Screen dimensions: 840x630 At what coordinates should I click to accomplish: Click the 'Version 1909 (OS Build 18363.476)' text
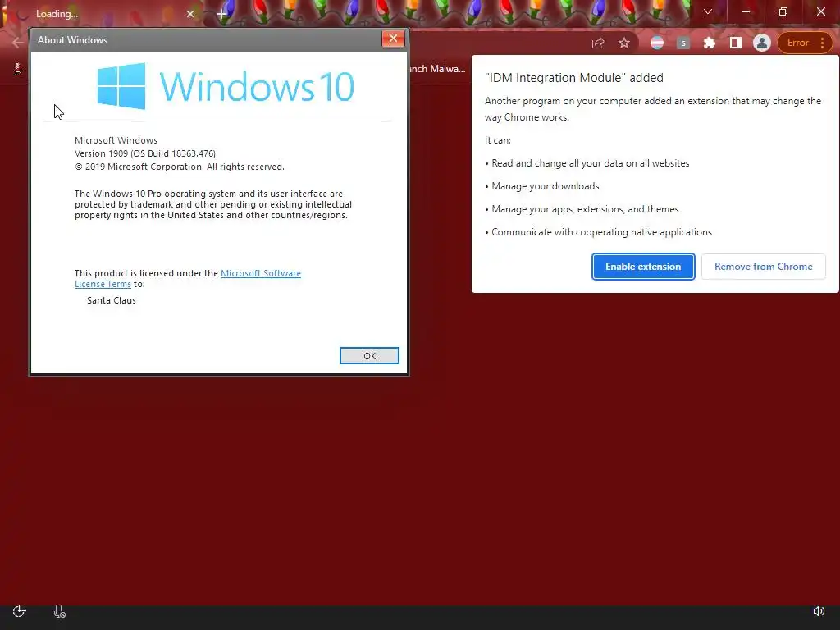pyautogui.click(x=144, y=153)
